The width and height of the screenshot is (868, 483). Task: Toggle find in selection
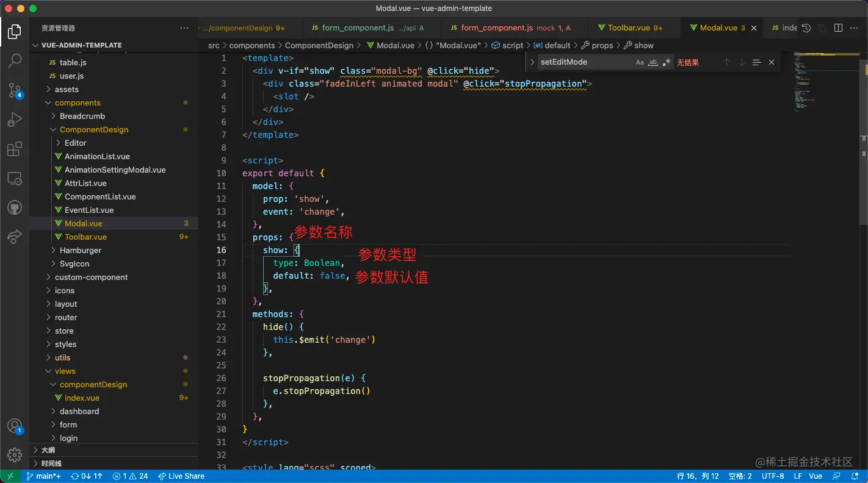point(756,62)
